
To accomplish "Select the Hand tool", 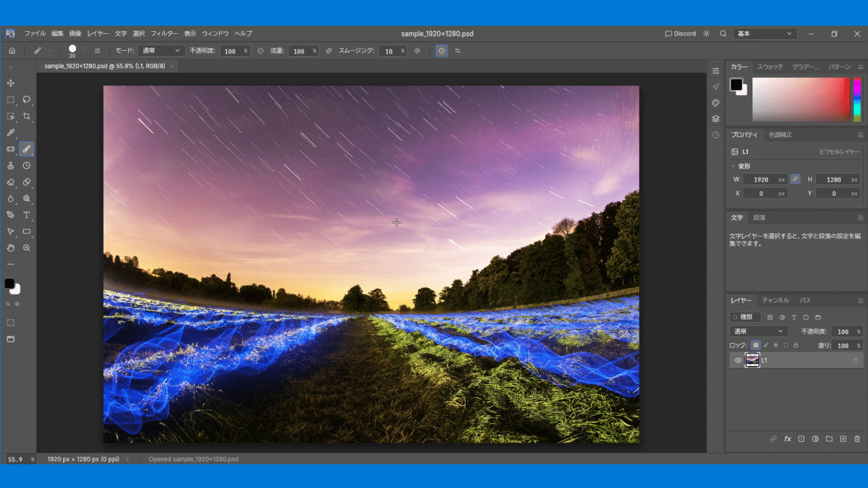I will pyautogui.click(x=10, y=248).
